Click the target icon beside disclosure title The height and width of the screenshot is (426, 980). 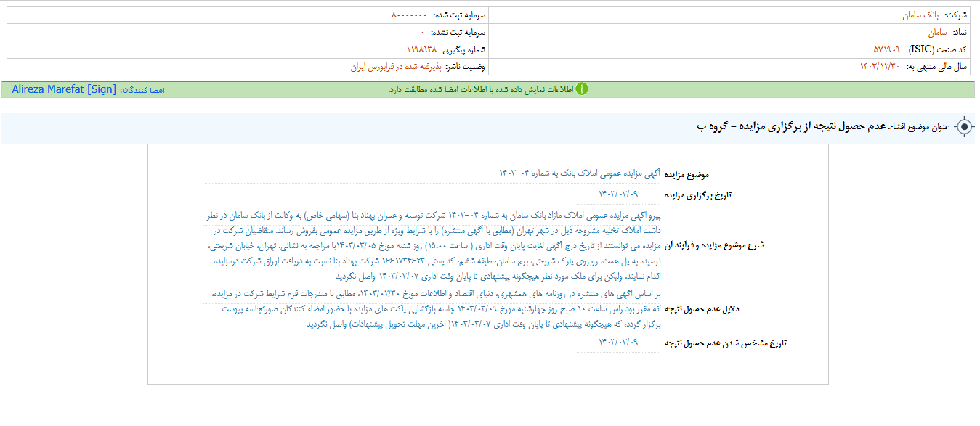[964, 127]
